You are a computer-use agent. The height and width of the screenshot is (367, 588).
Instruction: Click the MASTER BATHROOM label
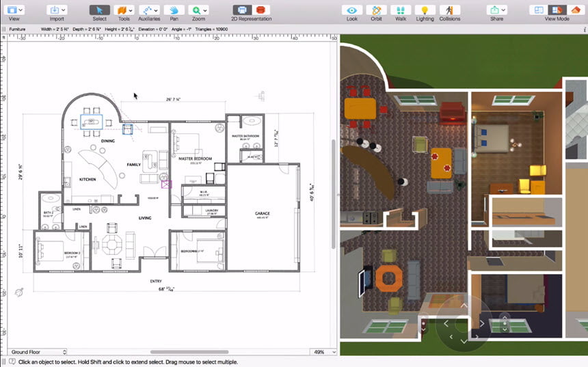(245, 136)
